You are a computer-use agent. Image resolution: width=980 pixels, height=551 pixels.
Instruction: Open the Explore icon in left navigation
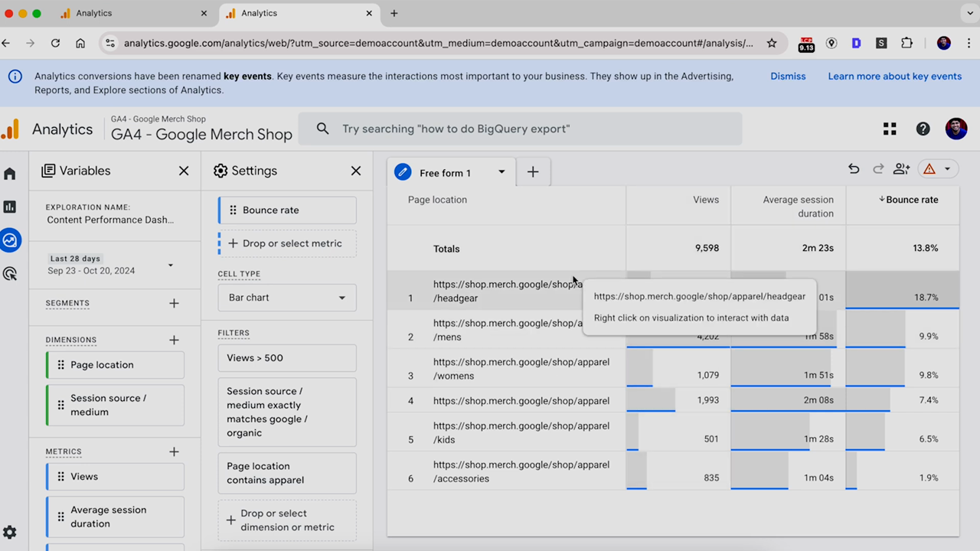10,240
